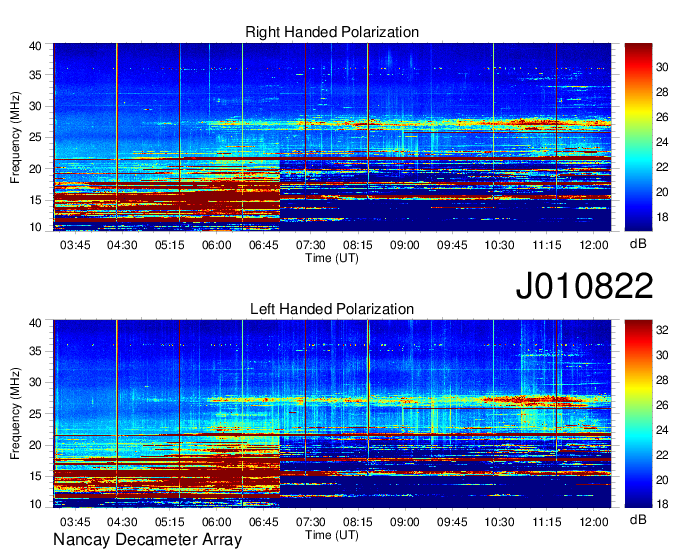Image resolution: width=680 pixels, height=552 pixels.
Task: Click "04:30" on the Right Handed time axis
Action: coord(122,245)
